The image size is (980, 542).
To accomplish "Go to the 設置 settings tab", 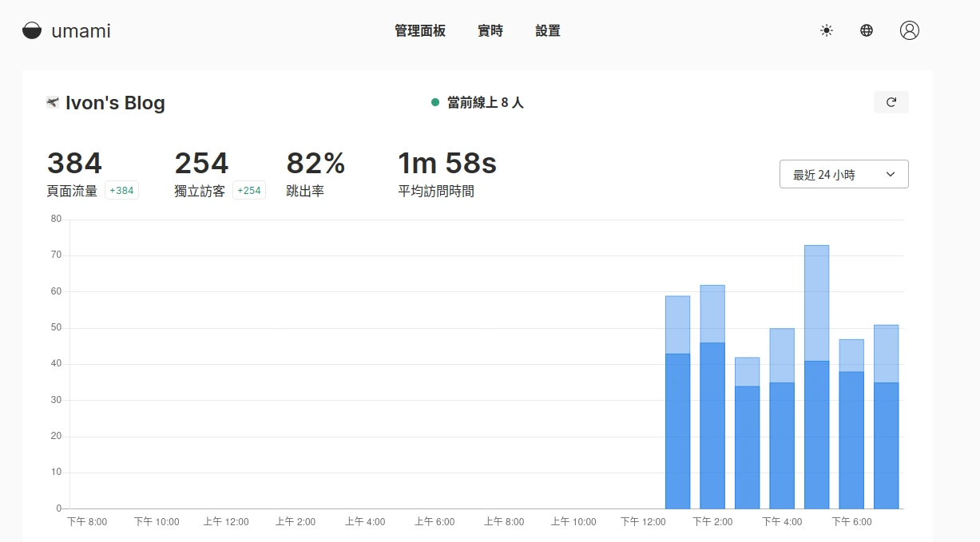I will (548, 31).
